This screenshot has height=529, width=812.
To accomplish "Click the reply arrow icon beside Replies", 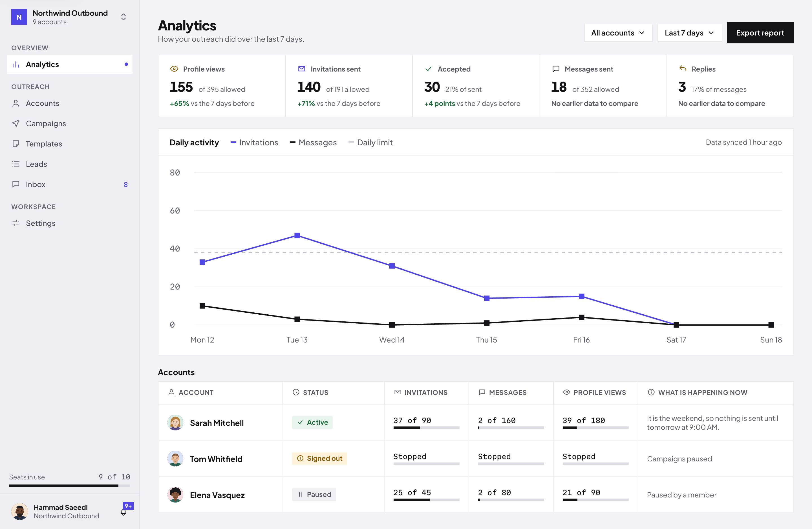I will (x=683, y=68).
